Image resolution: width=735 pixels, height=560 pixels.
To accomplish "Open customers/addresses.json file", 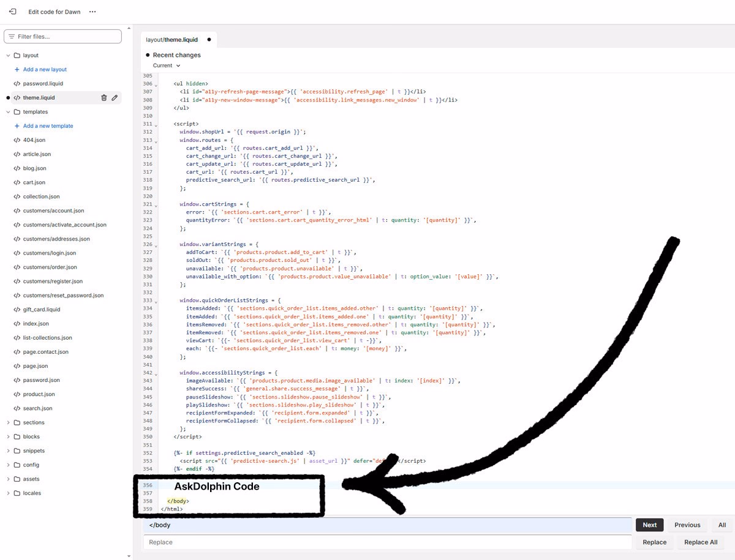I will [x=56, y=238].
